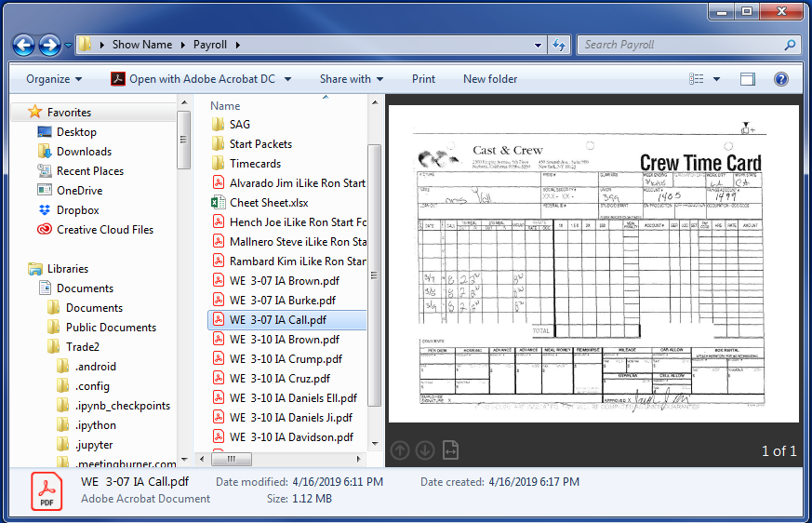Click the New folder button
Screen dimensions: 812x523
pyautogui.click(x=490, y=79)
